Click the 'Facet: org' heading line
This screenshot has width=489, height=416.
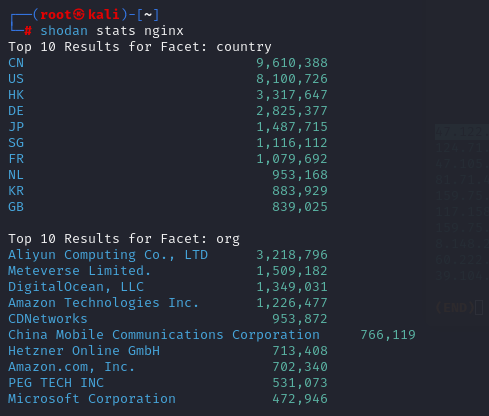124,239
